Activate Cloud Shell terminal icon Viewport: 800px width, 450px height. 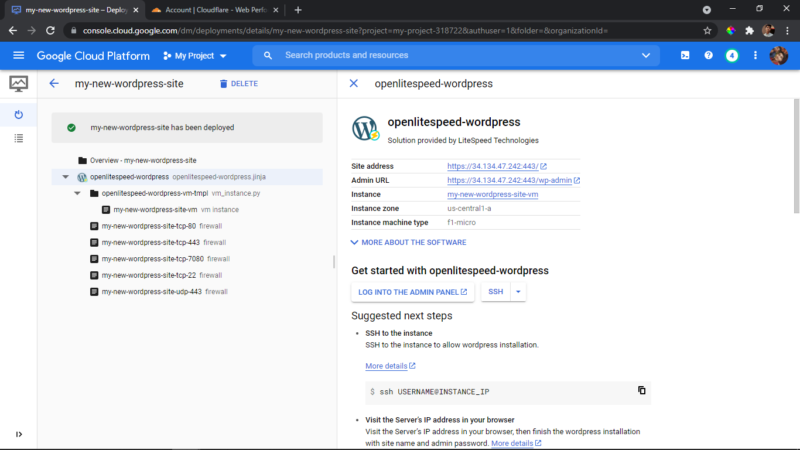coord(685,55)
